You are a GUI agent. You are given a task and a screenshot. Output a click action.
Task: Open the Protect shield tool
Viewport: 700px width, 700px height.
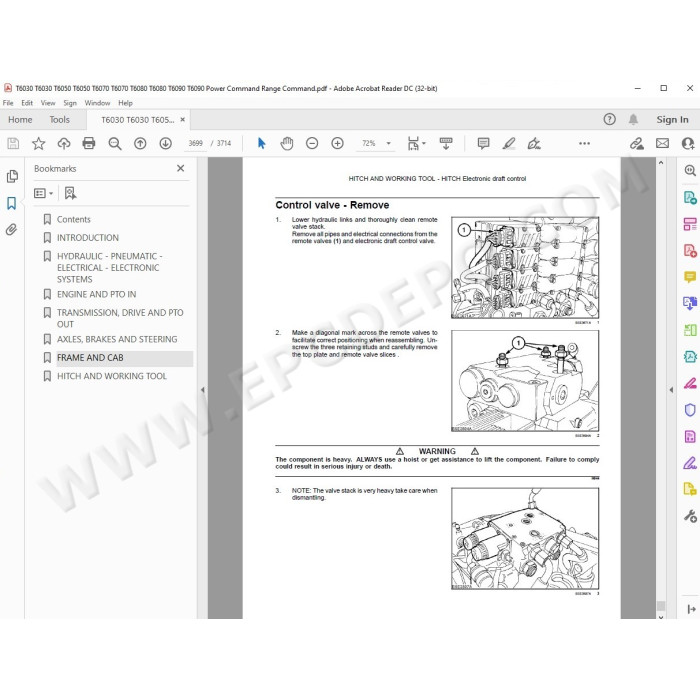click(x=690, y=410)
